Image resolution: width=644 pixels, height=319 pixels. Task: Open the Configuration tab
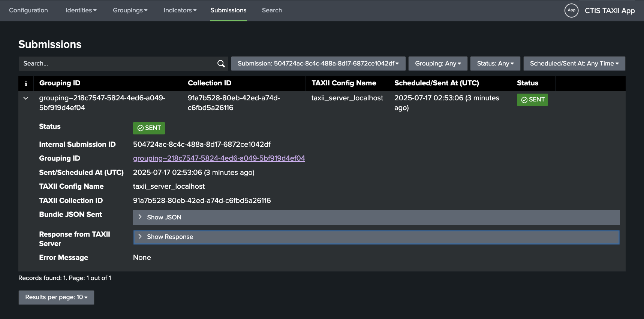(x=28, y=10)
